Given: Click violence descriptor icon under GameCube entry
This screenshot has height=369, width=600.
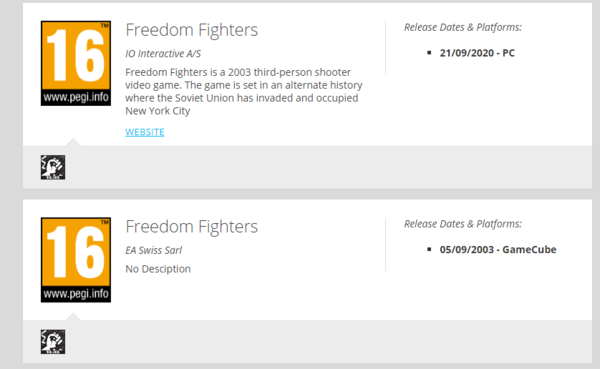Looking at the screenshot, I should coord(53,342).
